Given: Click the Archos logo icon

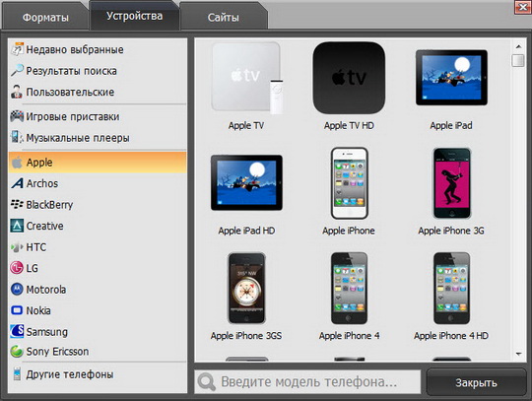Looking at the screenshot, I should 18,183.
